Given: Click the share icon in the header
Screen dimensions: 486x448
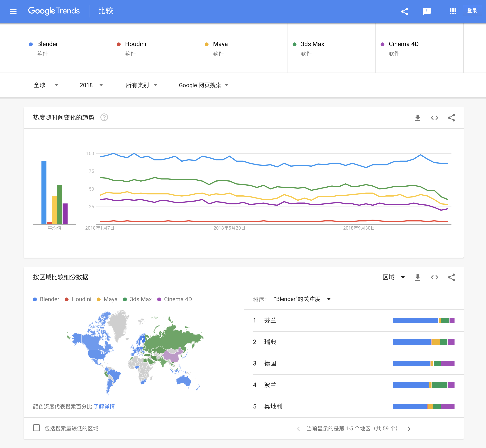Looking at the screenshot, I should pos(404,11).
